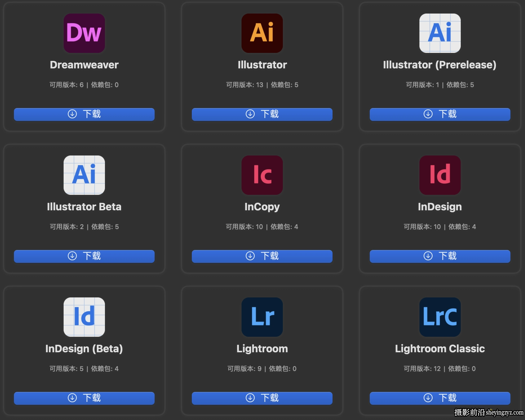Viewport: 525px width, 420px height.
Task: Click the InCopy Ic app icon
Action: [262, 175]
